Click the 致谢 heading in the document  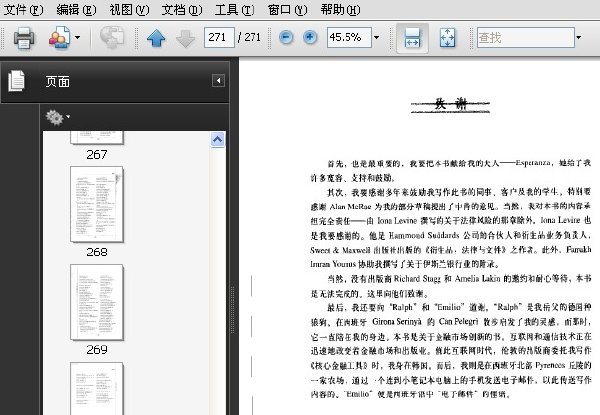[x=450, y=104]
